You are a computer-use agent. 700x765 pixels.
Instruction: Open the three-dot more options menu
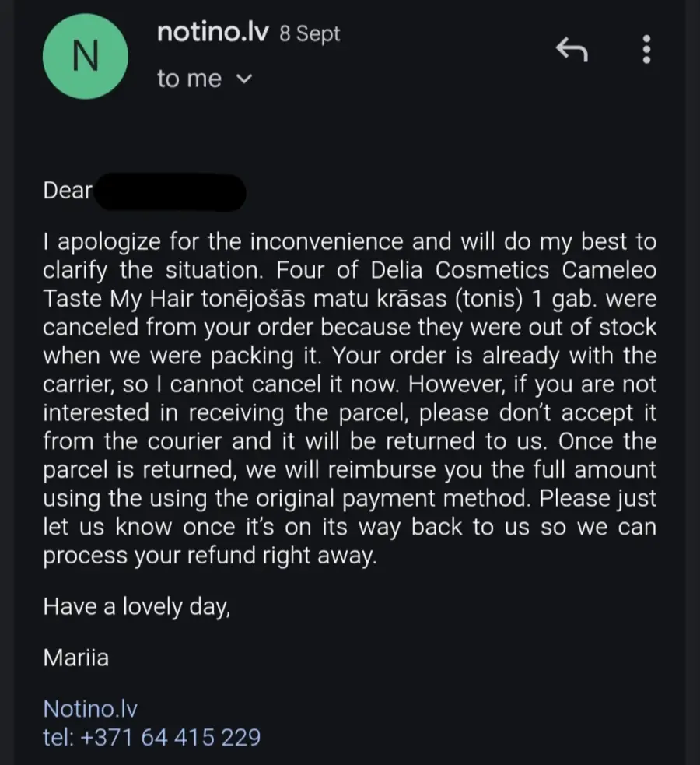(646, 49)
